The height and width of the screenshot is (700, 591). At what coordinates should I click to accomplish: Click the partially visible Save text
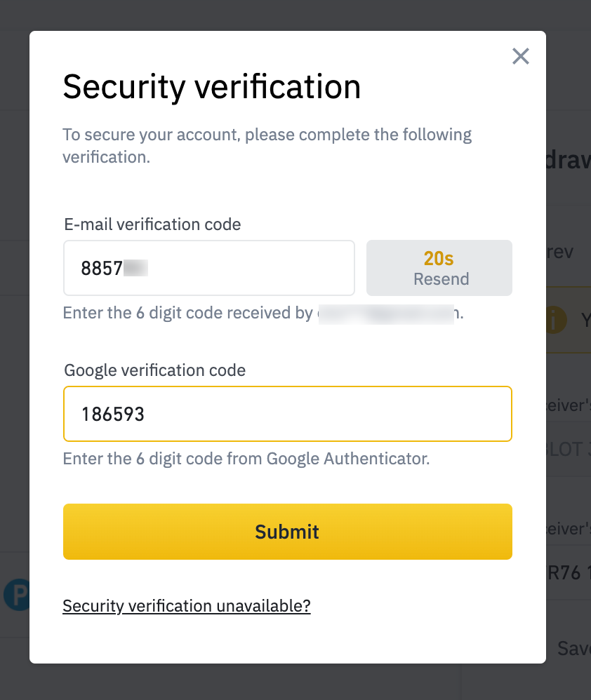(573, 648)
